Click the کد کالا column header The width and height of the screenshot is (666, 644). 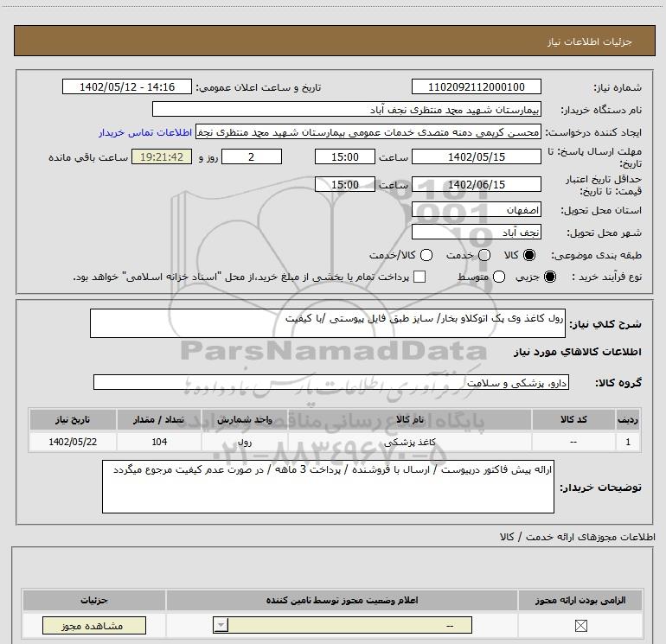[573, 419]
